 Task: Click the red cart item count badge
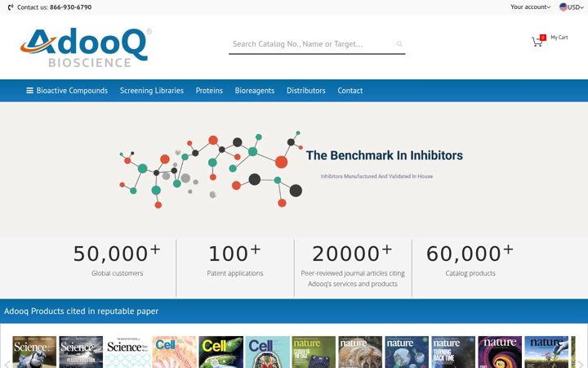542,37
